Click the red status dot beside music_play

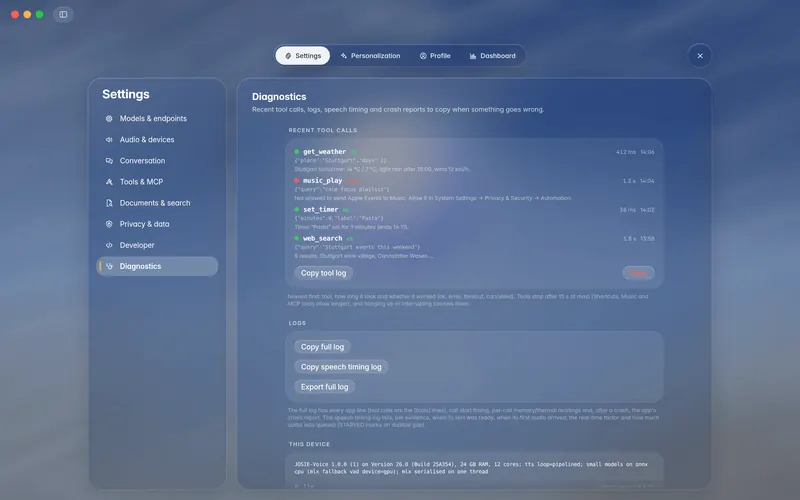pos(296,181)
